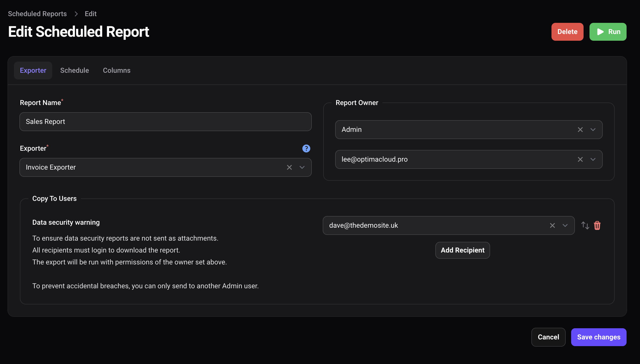The width and height of the screenshot is (640, 364).
Task: Click the reorder arrows icon for recipient
Action: (x=585, y=225)
